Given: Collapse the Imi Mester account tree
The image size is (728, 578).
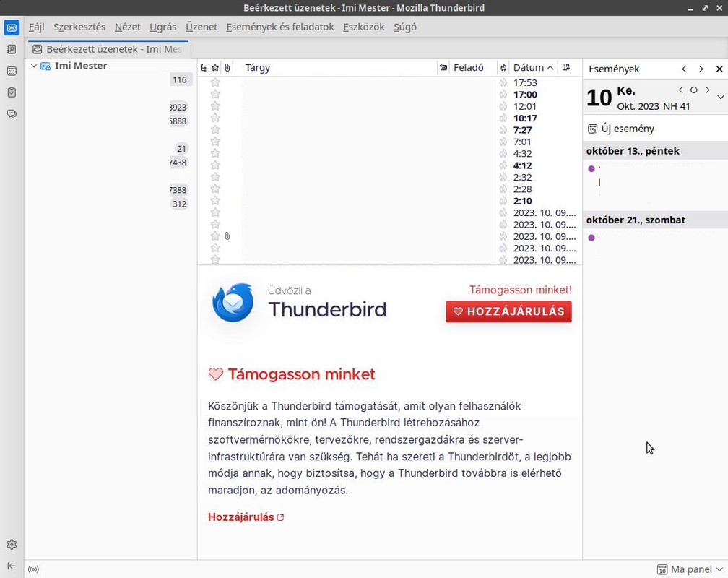Looking at the screenshot, I should (34, 66).
